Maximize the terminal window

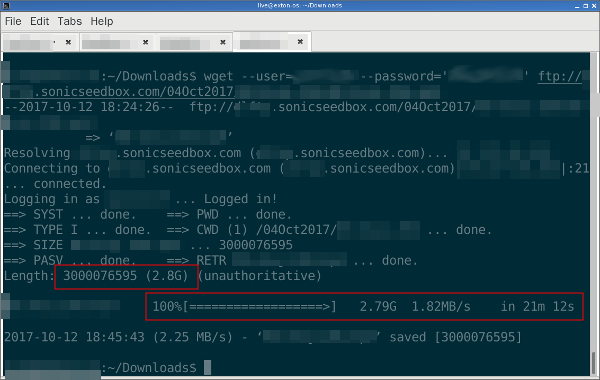(585, 6)
